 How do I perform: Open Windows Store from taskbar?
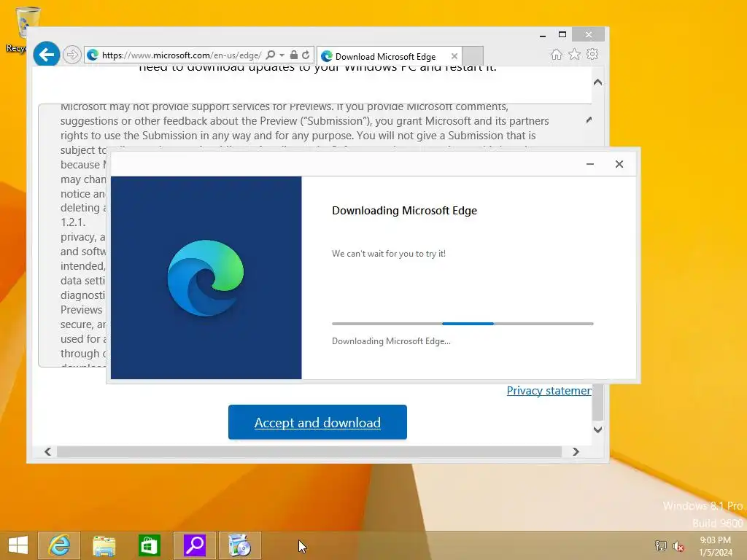(x=149, y=545)
